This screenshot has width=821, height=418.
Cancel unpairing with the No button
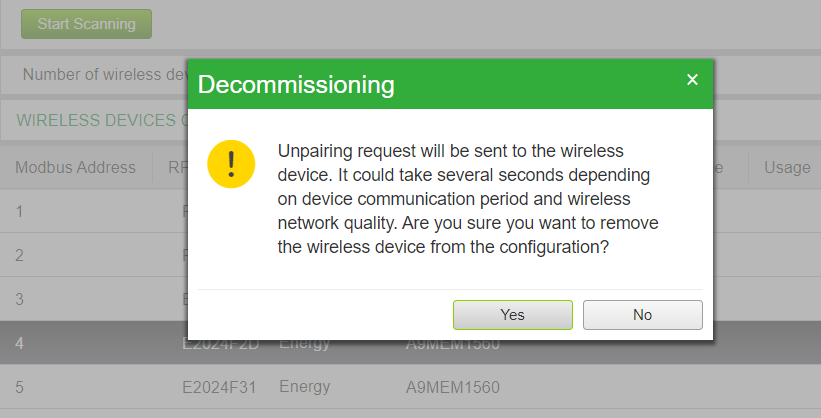642,315
